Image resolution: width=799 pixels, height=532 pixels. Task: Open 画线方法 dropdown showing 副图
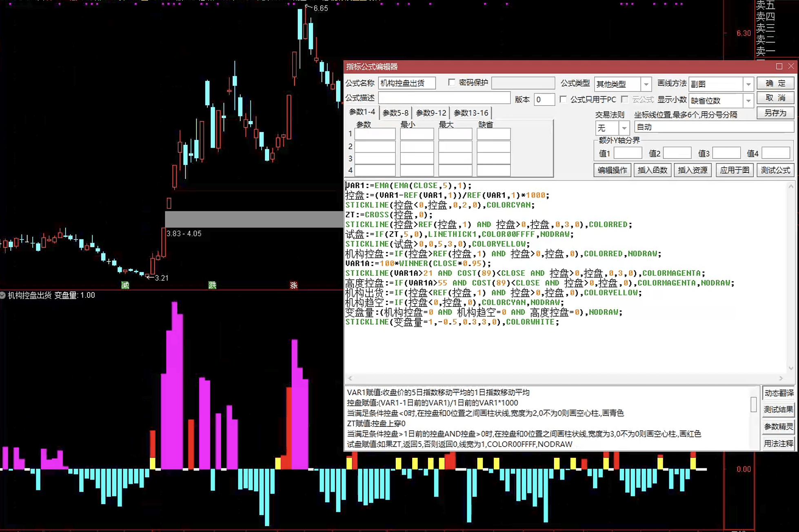point(721,84)
